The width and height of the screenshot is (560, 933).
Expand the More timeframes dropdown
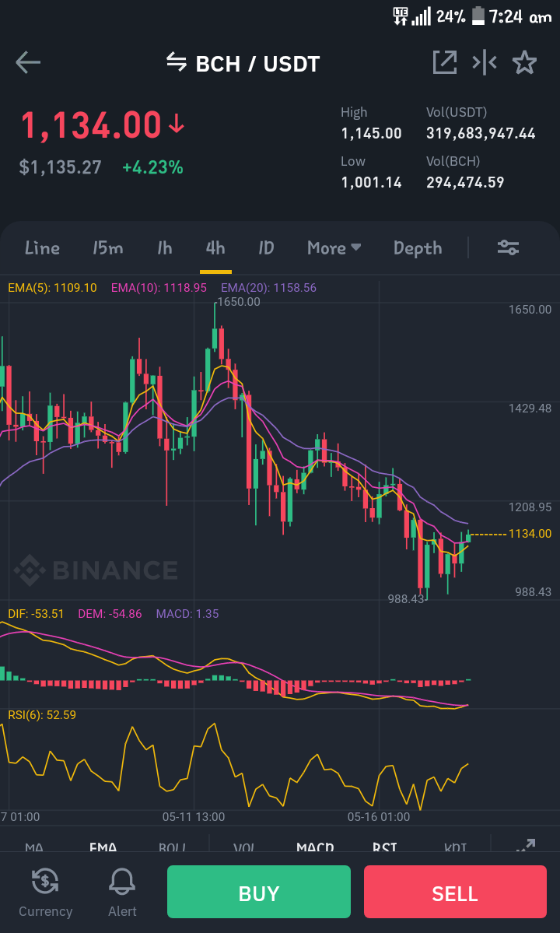(334, 247)
